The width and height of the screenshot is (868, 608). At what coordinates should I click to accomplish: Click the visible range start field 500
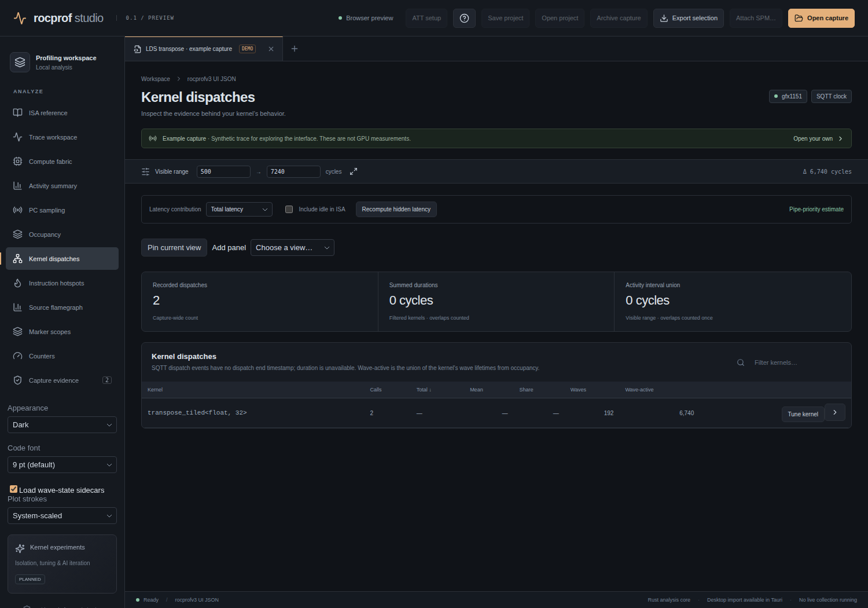[223, 171]
